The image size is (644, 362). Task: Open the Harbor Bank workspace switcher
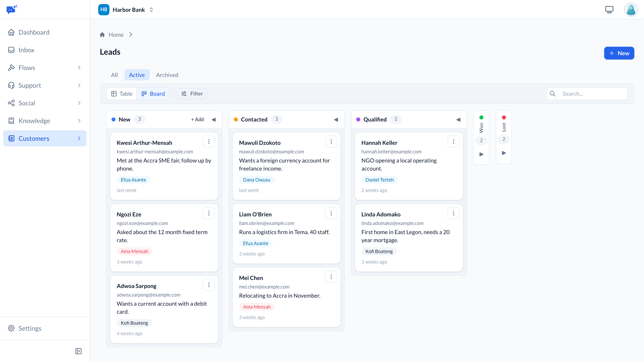point(126,10)
